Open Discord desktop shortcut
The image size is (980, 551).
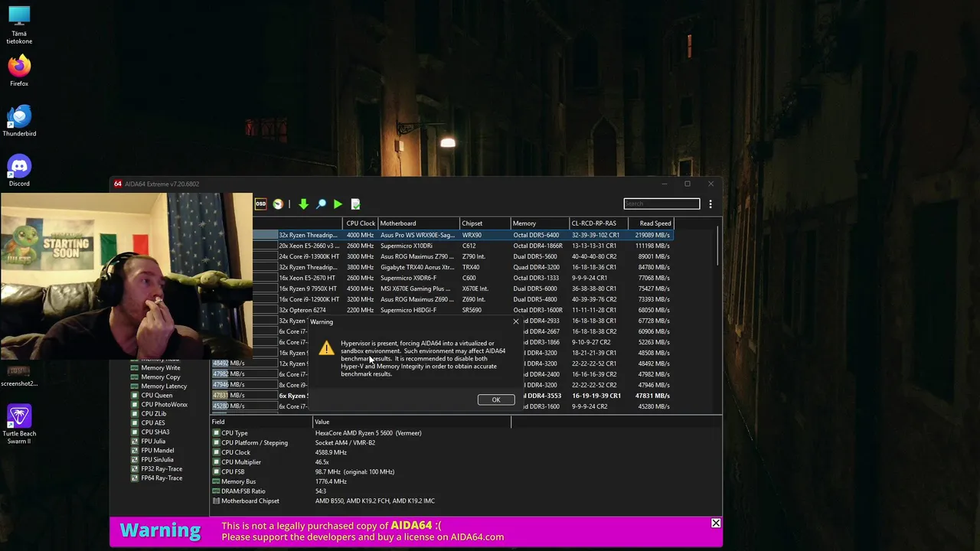(19, 171)
